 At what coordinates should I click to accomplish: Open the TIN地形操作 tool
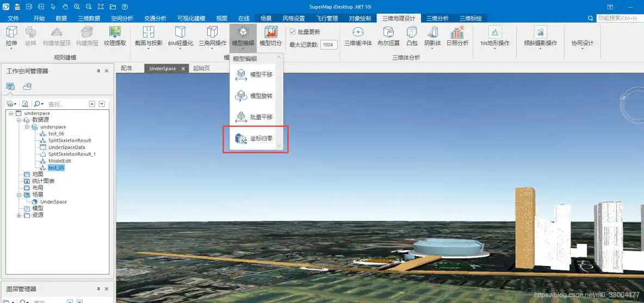coord(494,37)
